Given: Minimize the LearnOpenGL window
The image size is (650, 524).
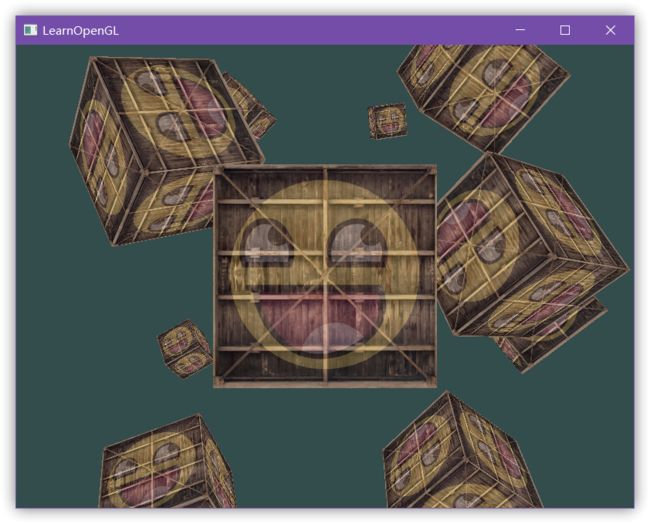Looking at the screenshot, I should [520, 30].
